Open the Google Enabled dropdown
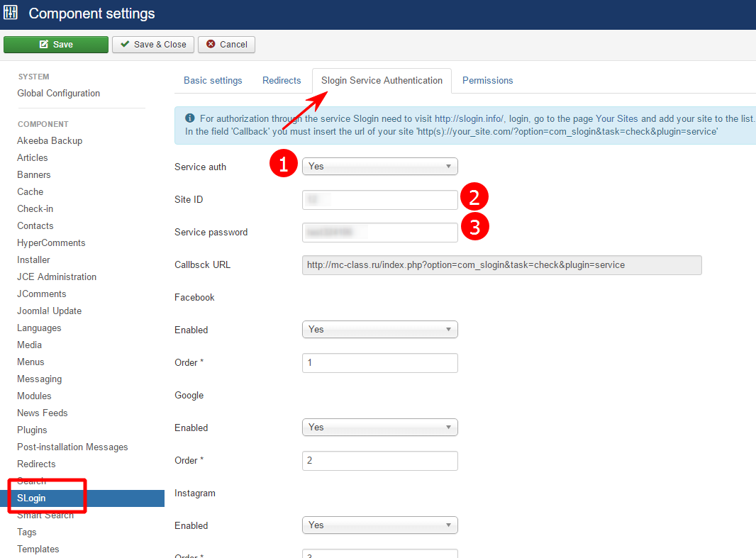 (x=379, y=428)
